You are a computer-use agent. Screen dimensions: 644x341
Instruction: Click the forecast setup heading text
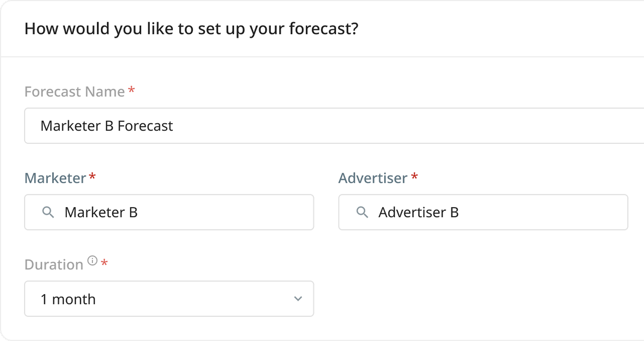tap(192, 28)
